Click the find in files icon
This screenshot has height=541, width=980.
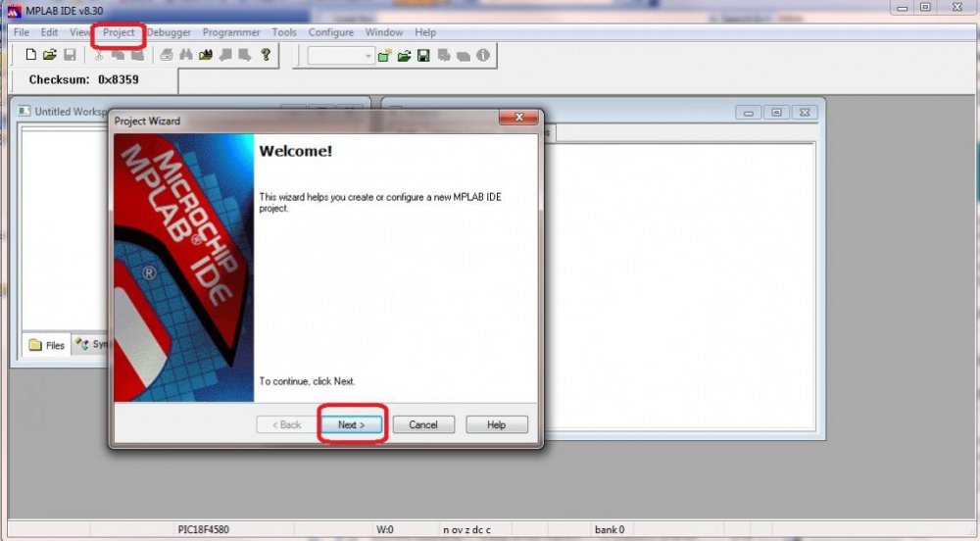pyautogui.click(x=206, y=55)
